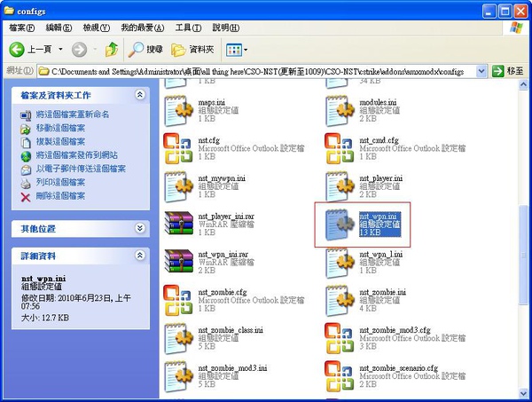
Task: Click the Go (移至) button
Action: (508, 71)
